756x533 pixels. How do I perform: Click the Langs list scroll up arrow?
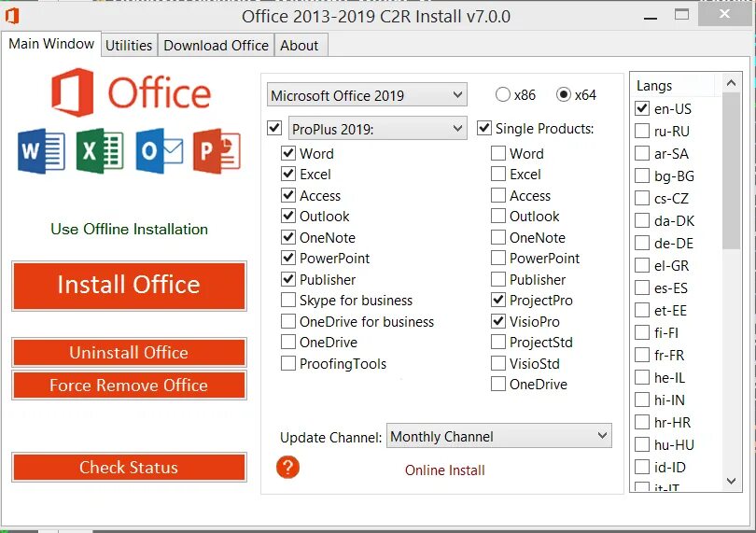tap(731, 83)
